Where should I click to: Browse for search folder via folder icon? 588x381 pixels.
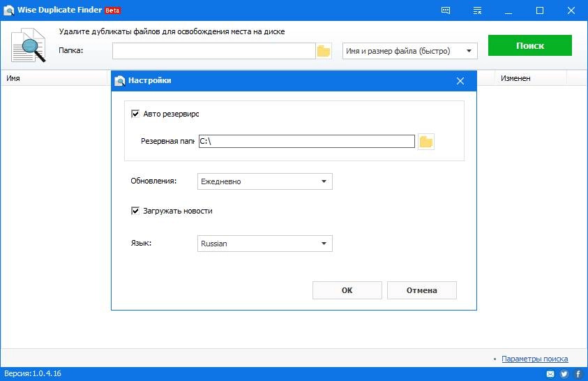click(x=323, y=51)
